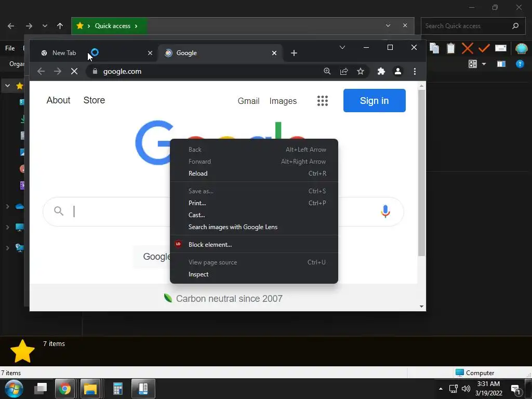
Task: Open the Explorer address bar history dropdown
Action: (x=388, y=25)
